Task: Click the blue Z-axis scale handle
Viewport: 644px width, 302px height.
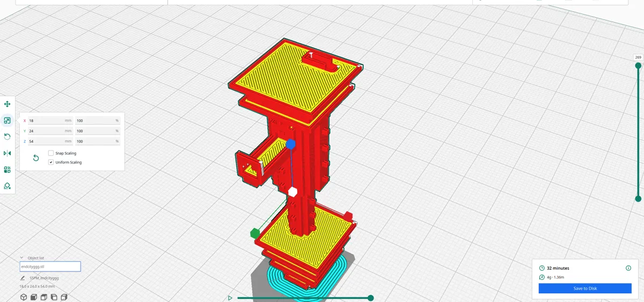Action: tap(291, 144)
